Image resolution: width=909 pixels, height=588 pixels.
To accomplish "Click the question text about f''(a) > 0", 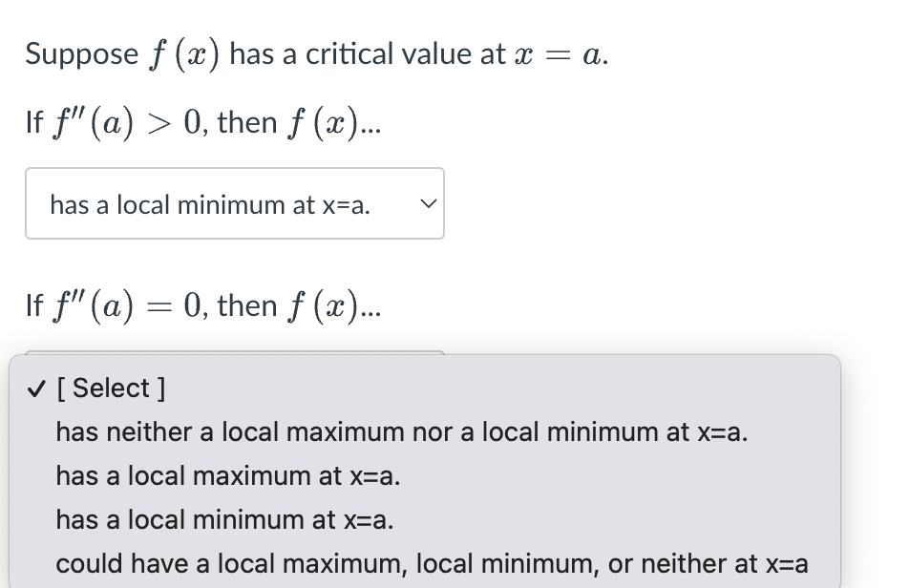I will point(202,121).
